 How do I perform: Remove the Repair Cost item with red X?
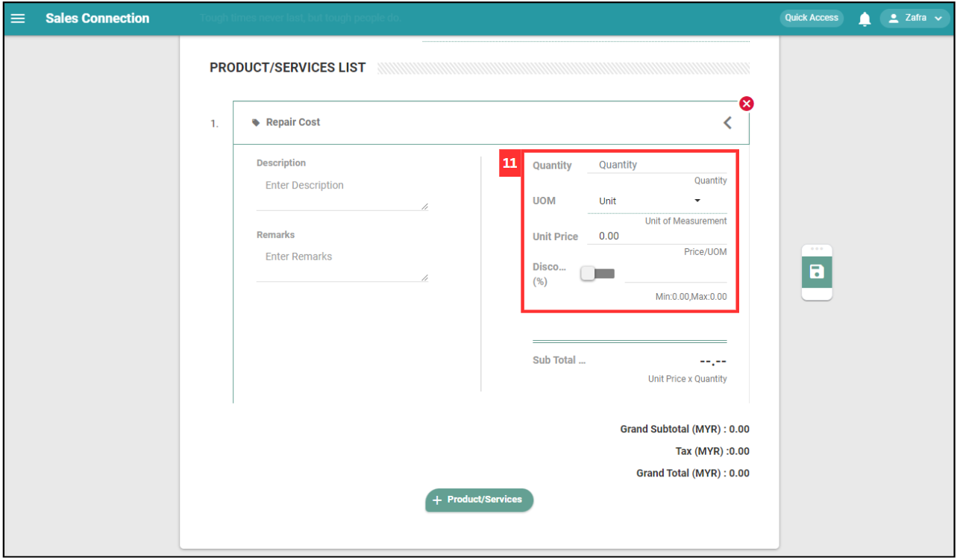pos(746,104)
